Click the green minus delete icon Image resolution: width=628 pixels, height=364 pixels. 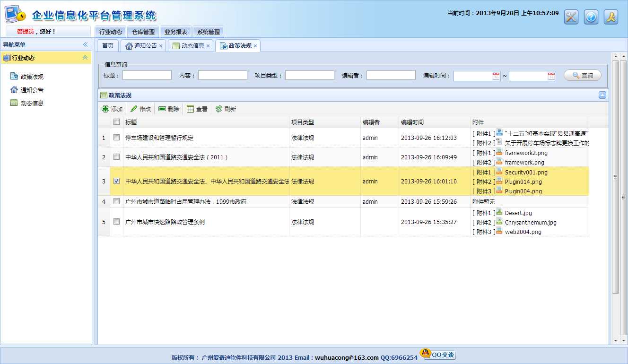[162, 109]
